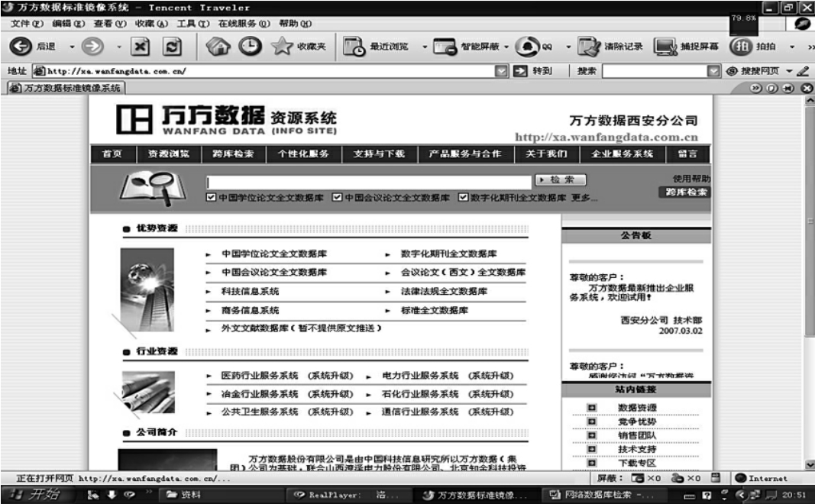Click the 数据资源 link bullet icon
This screenshot has width=815, height=504.
coord(591,407)
